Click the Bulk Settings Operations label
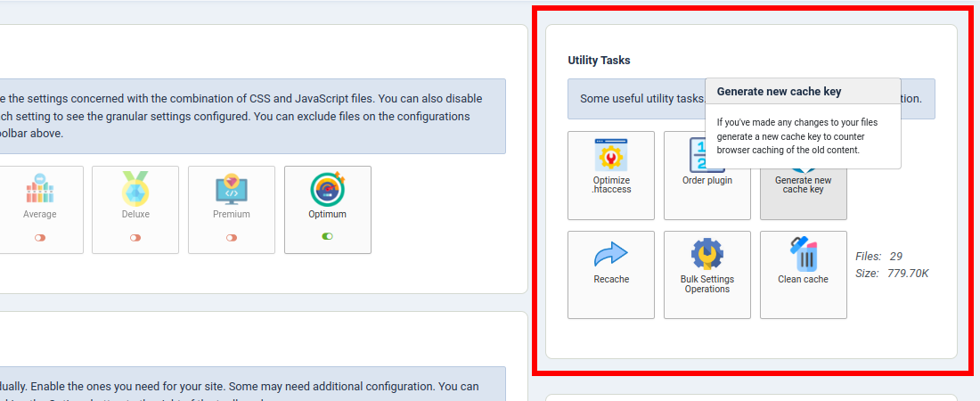 pos(706,284)
